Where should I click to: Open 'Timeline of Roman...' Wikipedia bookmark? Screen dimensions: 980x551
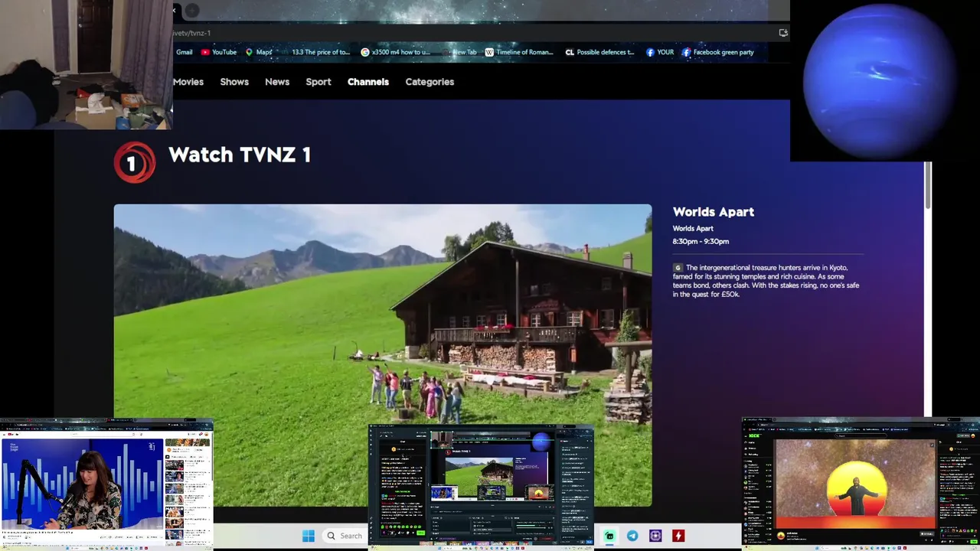coord(518,52)
